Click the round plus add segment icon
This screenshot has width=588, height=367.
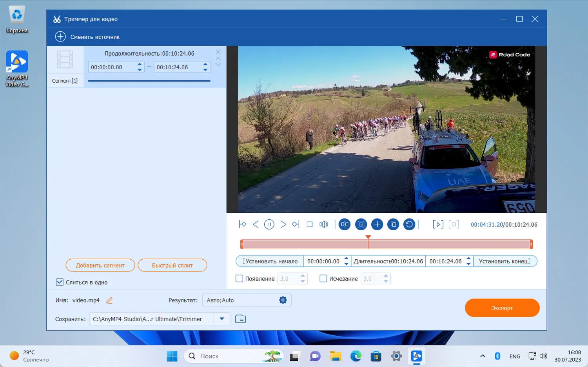(377, 224)
